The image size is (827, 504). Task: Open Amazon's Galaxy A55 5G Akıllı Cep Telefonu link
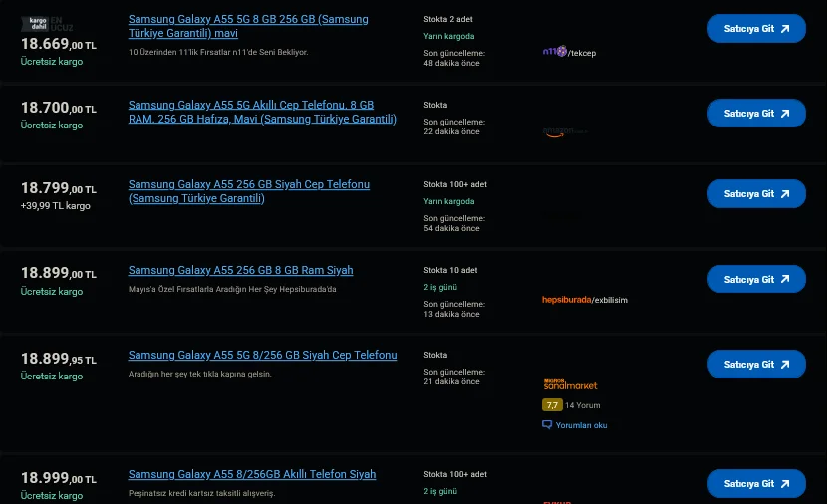tap(262, 112)
